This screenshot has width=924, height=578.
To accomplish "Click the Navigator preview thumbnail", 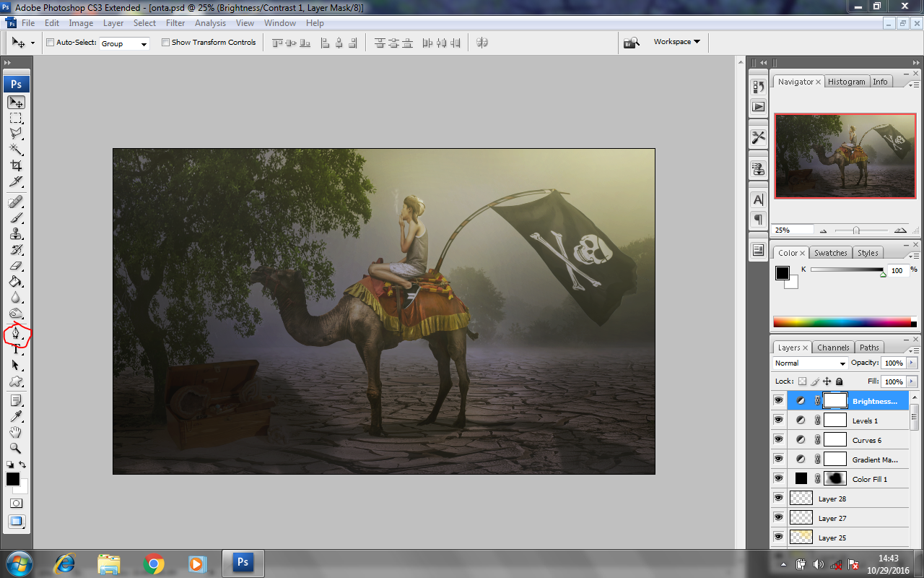I will [845, 155].
